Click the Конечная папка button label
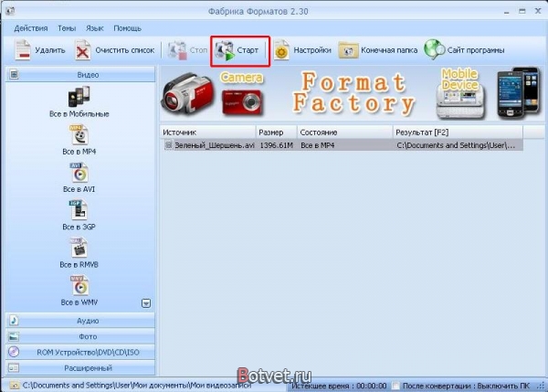The image size is (548, 392). 389,50
